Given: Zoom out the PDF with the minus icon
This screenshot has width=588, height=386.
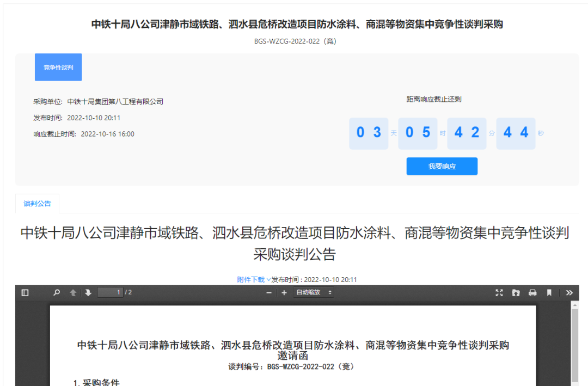Looking at the screenshot, I should point(269,292).
